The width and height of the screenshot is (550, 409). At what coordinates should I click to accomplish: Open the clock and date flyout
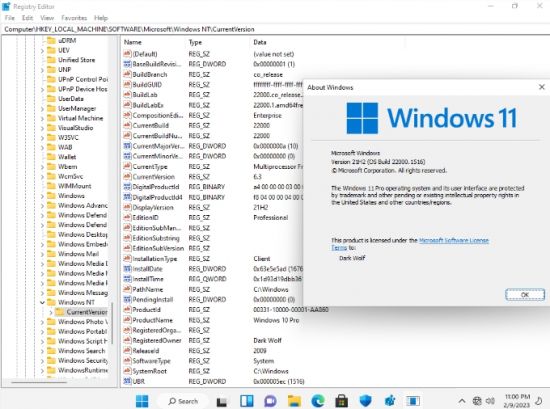(x=517, y=401)
